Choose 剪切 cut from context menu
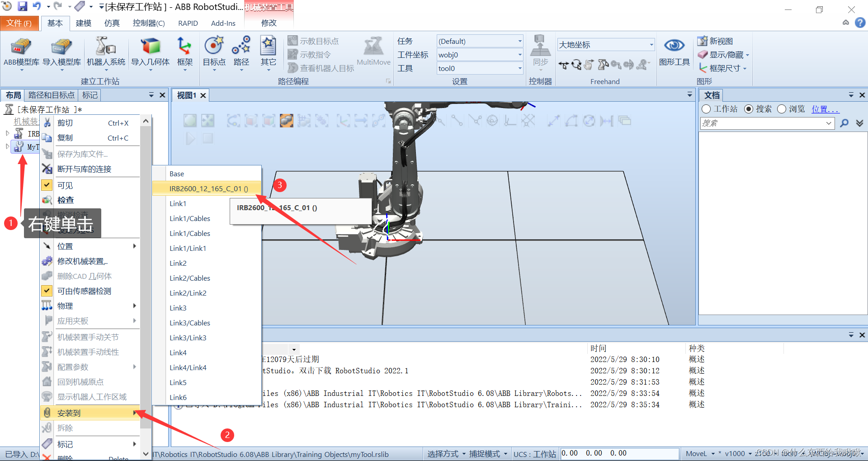This screenshot has width=868, height=461. [x=90, y=123]
